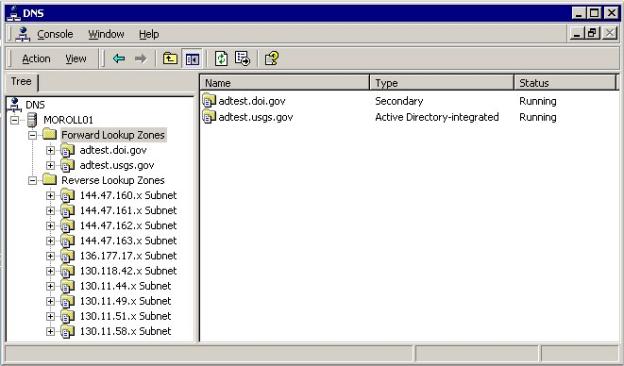624x366 pixels.
Task: Open the View menu
Action: coord(76,59)
